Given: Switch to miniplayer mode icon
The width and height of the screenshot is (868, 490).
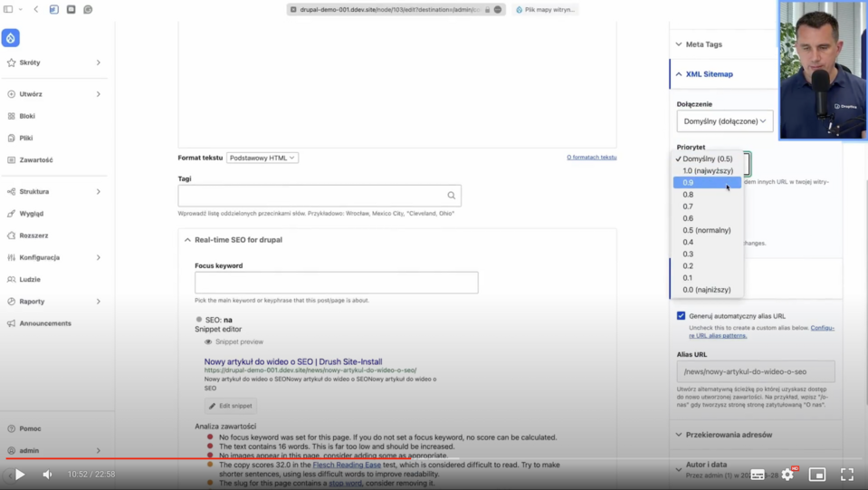Looking at the screenshot, I should pyautogui.click(x=817, y=475).
